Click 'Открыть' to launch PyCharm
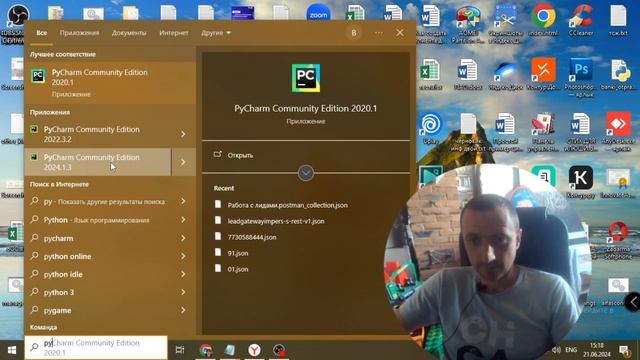Viewport: 640px width, 360px height. pyautogui.click(x=240, y=155)
